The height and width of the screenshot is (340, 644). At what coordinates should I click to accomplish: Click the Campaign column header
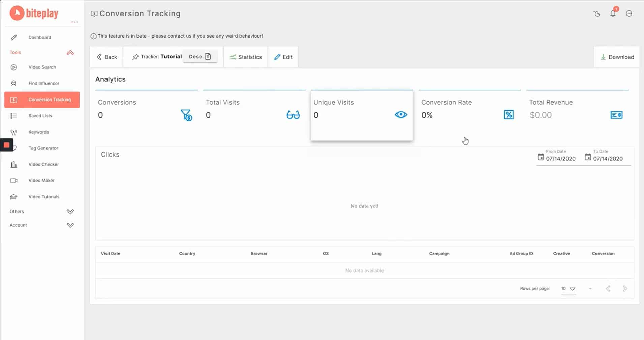(x=439, y=254)
